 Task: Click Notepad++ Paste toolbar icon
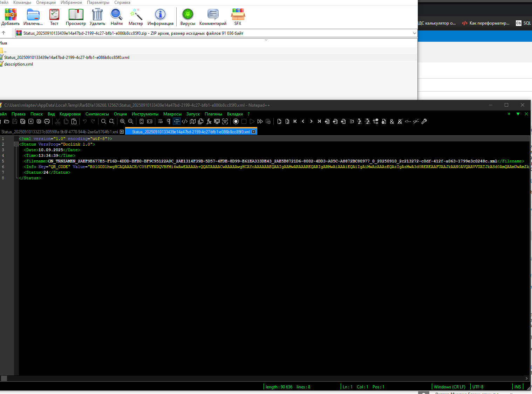[x=74, y=121]
